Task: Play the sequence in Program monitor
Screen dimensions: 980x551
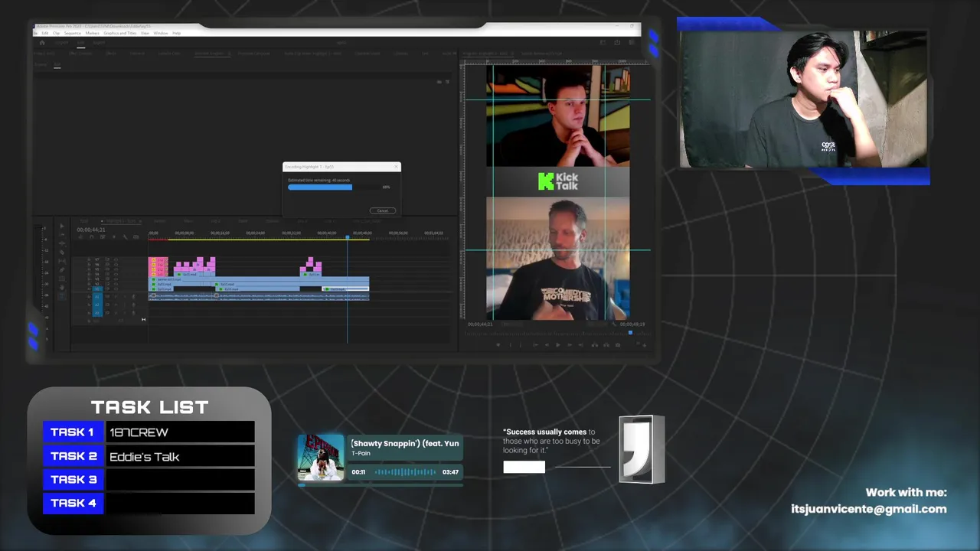Action: click(558, 345)
